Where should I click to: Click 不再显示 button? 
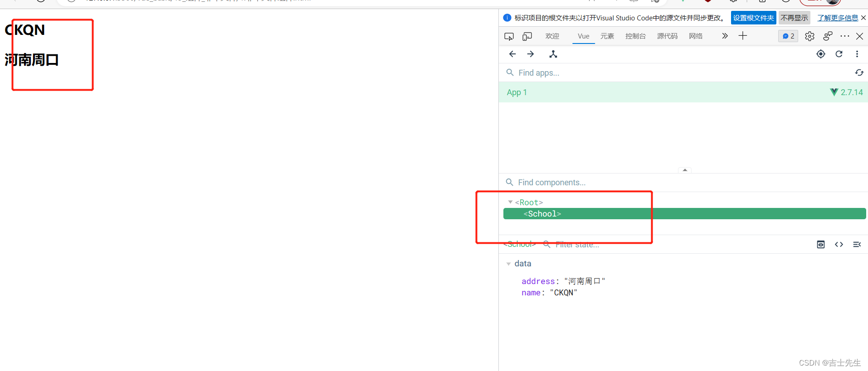coord(795,18)
